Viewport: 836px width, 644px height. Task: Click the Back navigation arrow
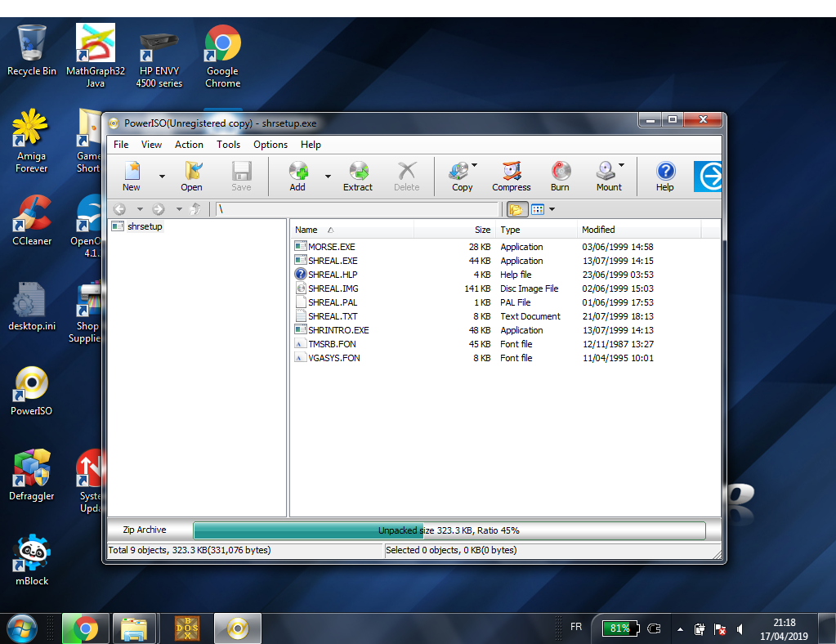[x=120, y=209]
